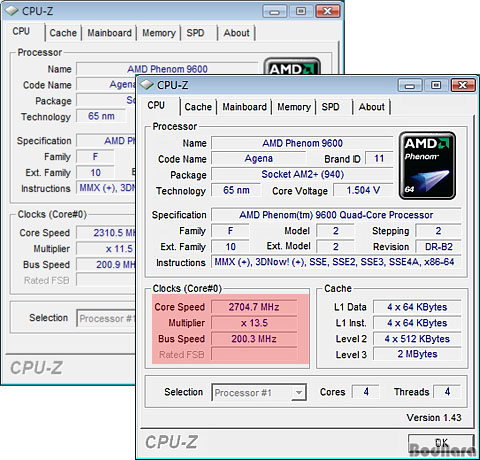This screenshot has width=480, height=460.
Task: Click Level 3 value 2 MBytes
Action: coord(417,354)
